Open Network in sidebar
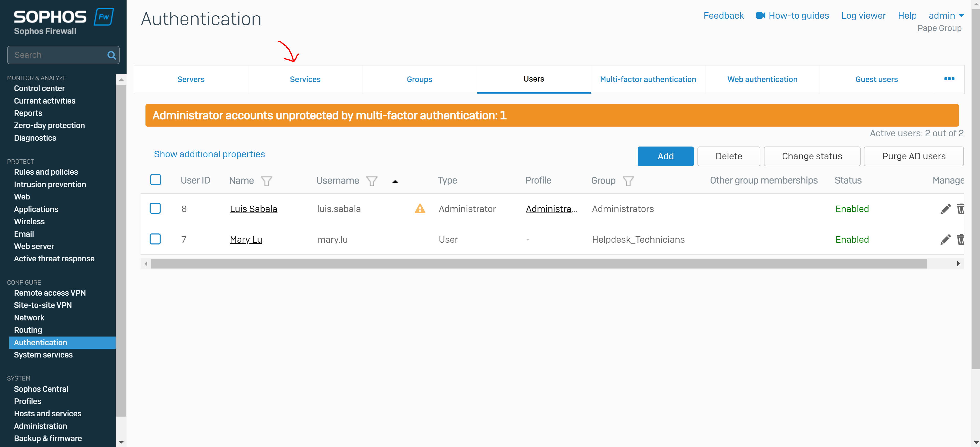 click(29, 318)
